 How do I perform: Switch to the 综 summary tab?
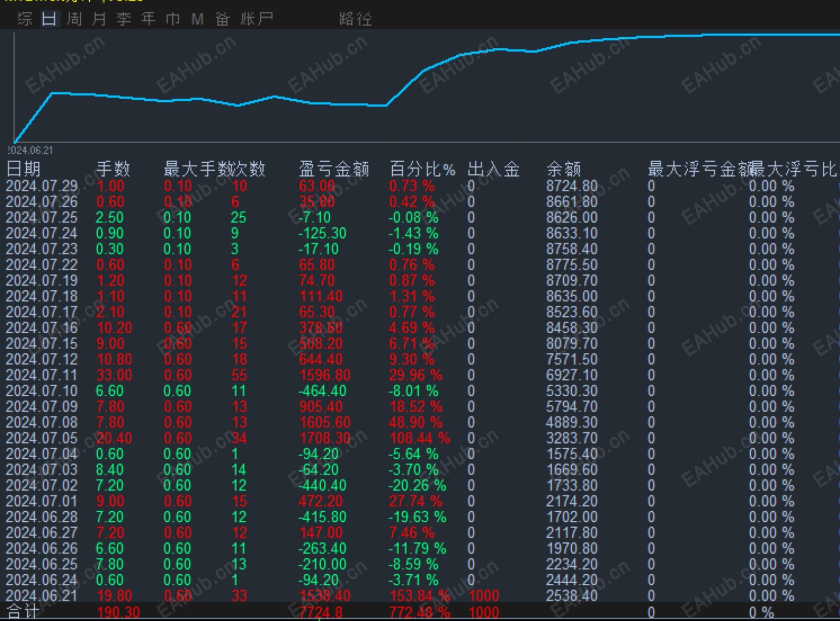tap(25, 19)
